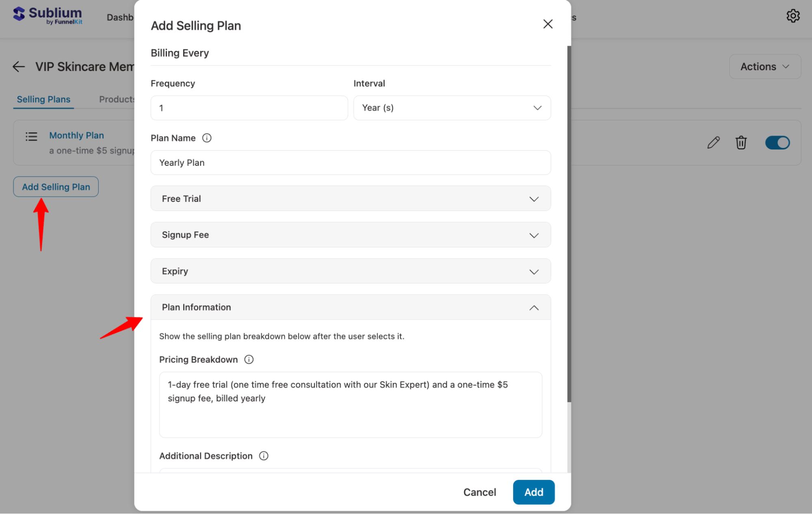Viewport: 812px width, 514px height.
Task: Close the Add Selling Plan dialog
Action: pos(548,24)
